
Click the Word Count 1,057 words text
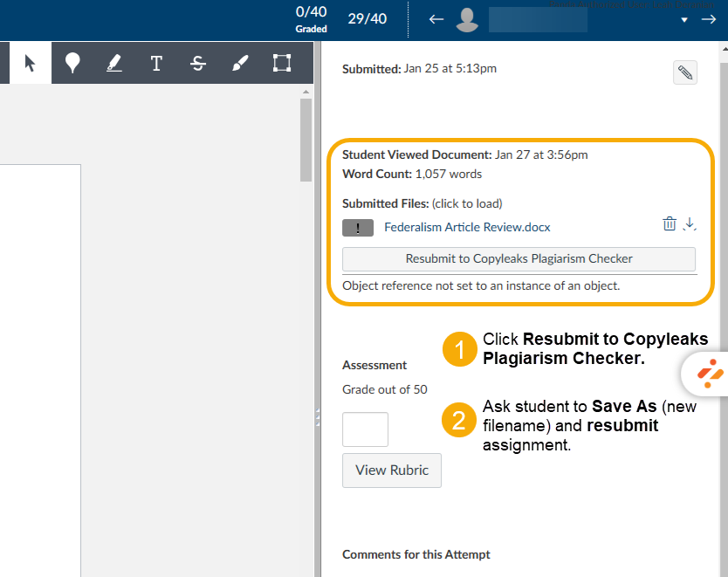coord(412,174)
